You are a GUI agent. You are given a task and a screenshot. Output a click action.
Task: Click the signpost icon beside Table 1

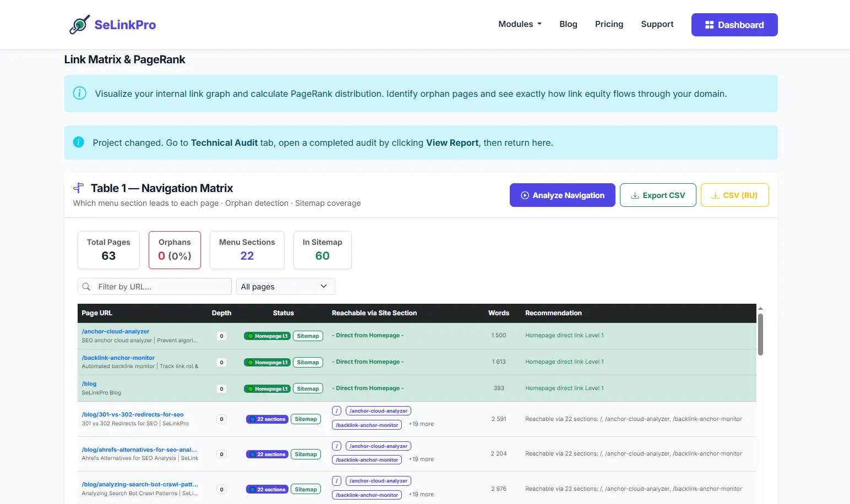coord(79,188)
